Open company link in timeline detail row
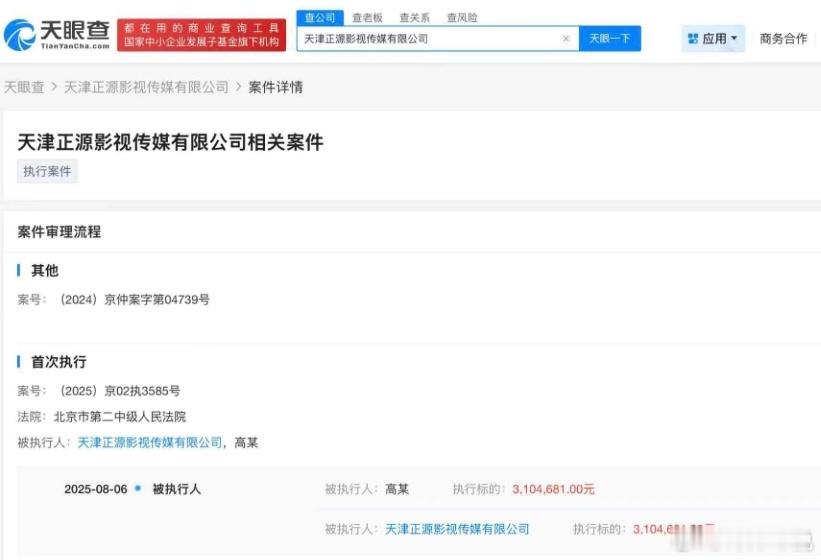Screen dimensions: 821x560 457,529
